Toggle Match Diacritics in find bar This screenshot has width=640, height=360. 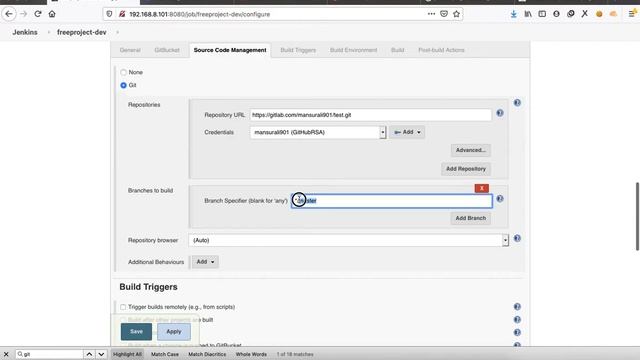pos(207,354)
